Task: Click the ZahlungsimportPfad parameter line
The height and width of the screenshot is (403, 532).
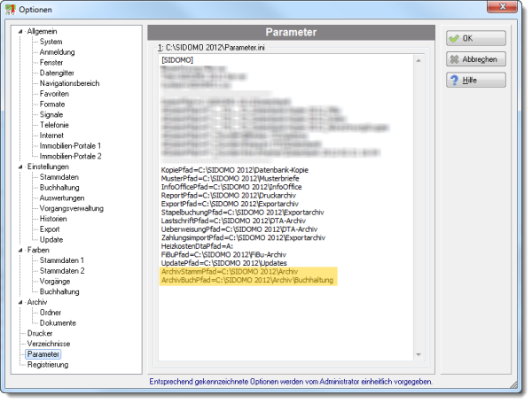Action: pyautogui.click(x=243, y=238)
